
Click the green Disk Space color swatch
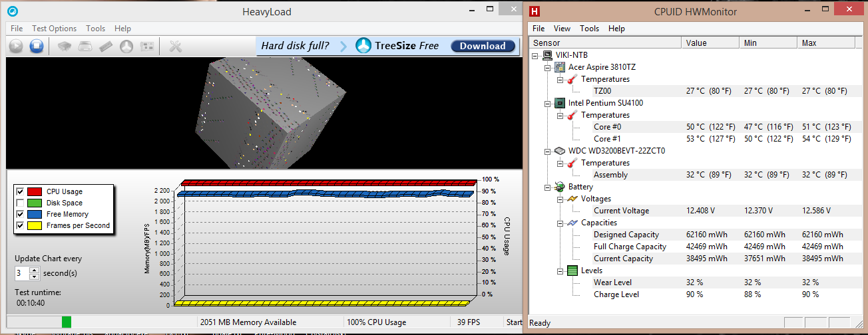34,203
